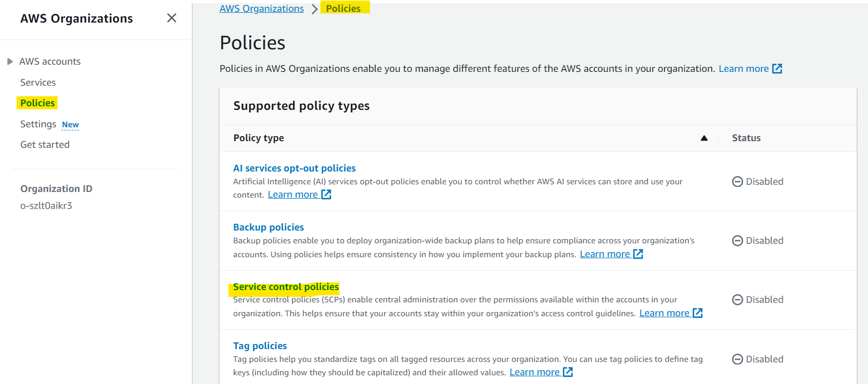Viewport: 868px width, 384px height.
Task: Select Policies in the sidebar navigation
Action: pyautogui.click(x=37, y=103)
